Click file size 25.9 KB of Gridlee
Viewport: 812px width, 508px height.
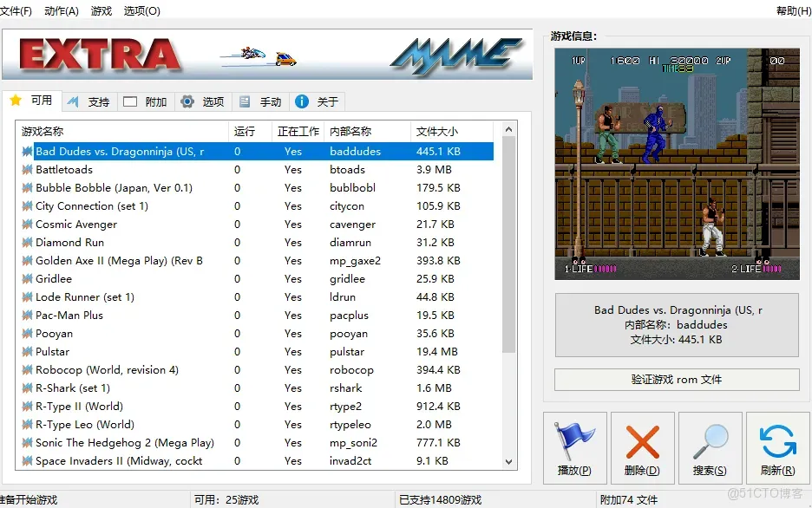pos(435,279)
